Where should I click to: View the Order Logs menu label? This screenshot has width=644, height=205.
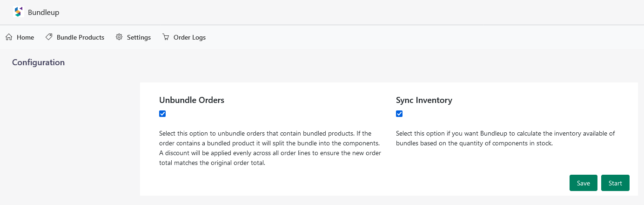189,37
